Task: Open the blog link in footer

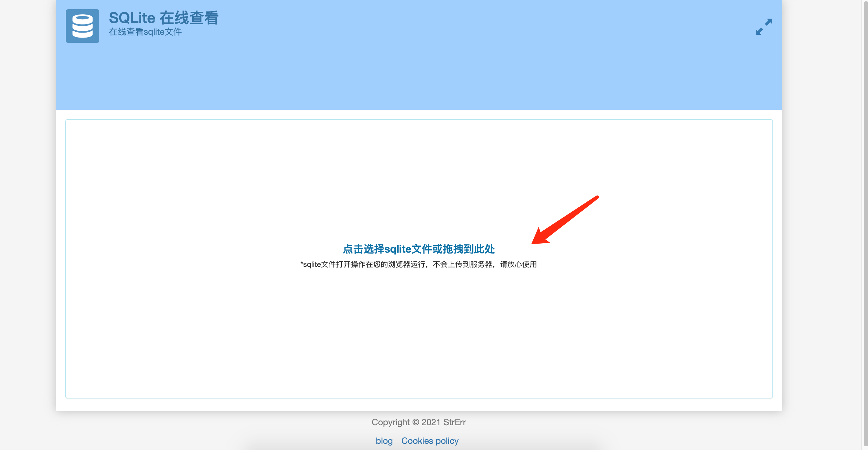Action: tap(384, 441)
